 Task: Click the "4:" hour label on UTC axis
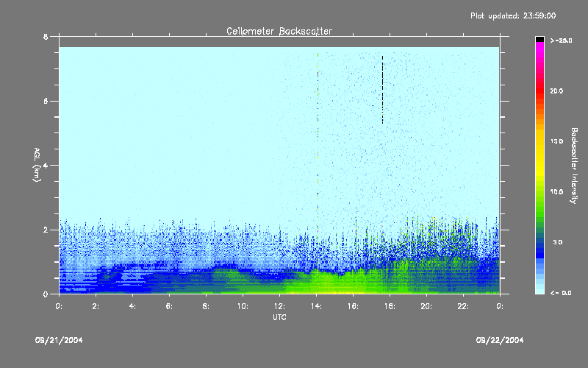(132, 306)
